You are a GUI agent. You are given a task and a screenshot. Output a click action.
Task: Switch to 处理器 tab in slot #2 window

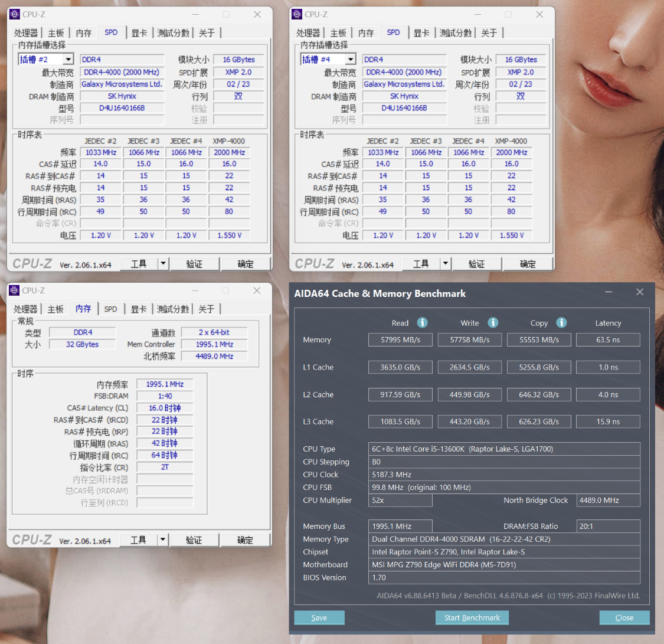coord(26,33)
